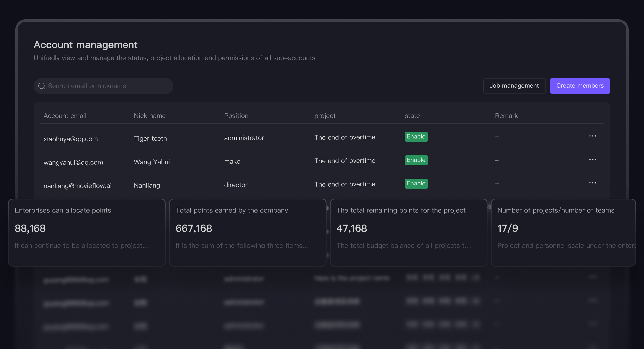Image resolution: width=644 pixels, height=349 pixels.
Task: Toggle Enable state badge for Tiger teeth
Action: pyautogui.click(x=416, y=137)
